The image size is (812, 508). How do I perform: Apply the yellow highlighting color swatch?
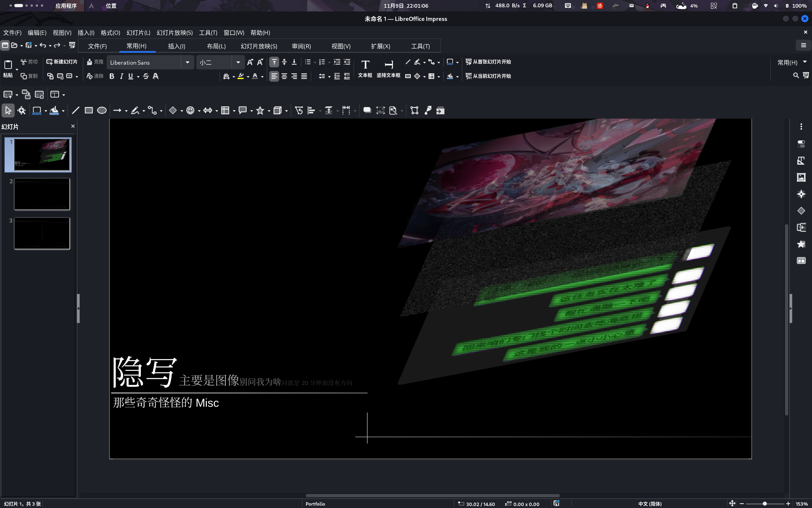[x=240, y=76]
